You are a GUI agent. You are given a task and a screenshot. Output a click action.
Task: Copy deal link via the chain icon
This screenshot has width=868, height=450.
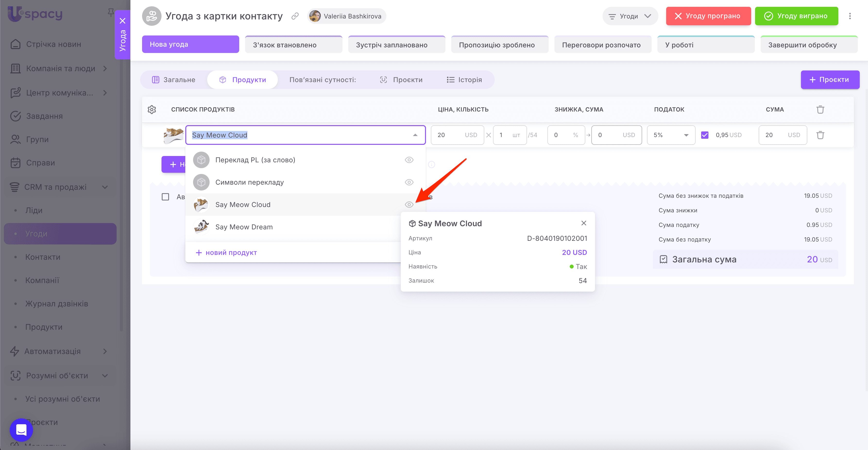(295, 16)
